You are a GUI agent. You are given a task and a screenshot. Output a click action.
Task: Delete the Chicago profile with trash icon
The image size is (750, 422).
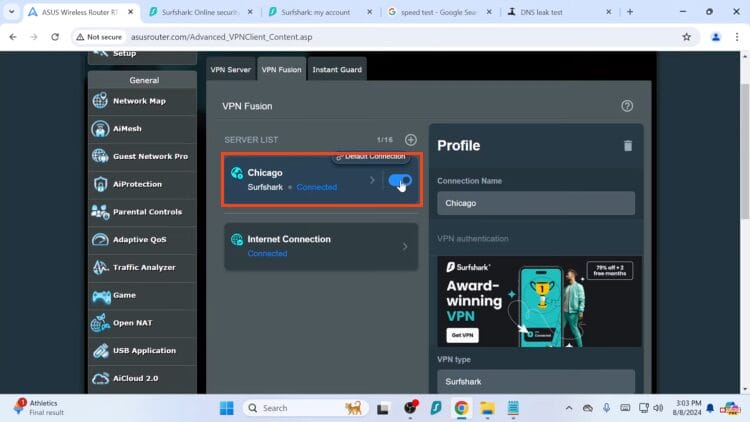628,145
